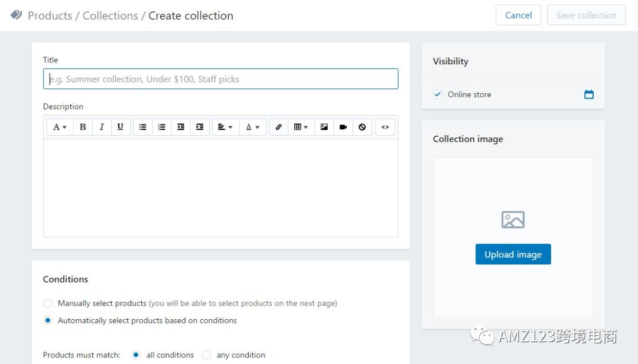
Task: Choose the all conditions match option
Action: (136, 355)
